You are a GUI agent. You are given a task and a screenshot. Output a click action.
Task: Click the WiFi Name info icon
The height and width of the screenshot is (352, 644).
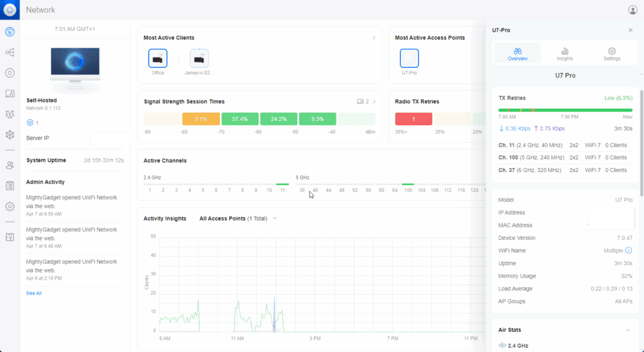[628, 251]
